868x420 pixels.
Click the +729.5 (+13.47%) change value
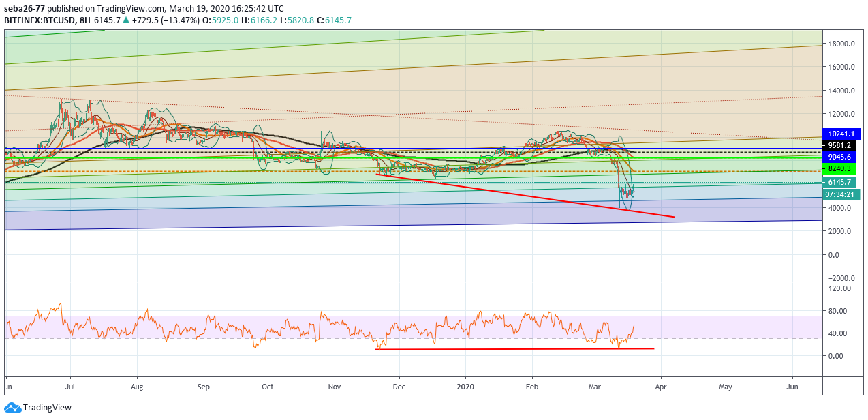point(166,20)
